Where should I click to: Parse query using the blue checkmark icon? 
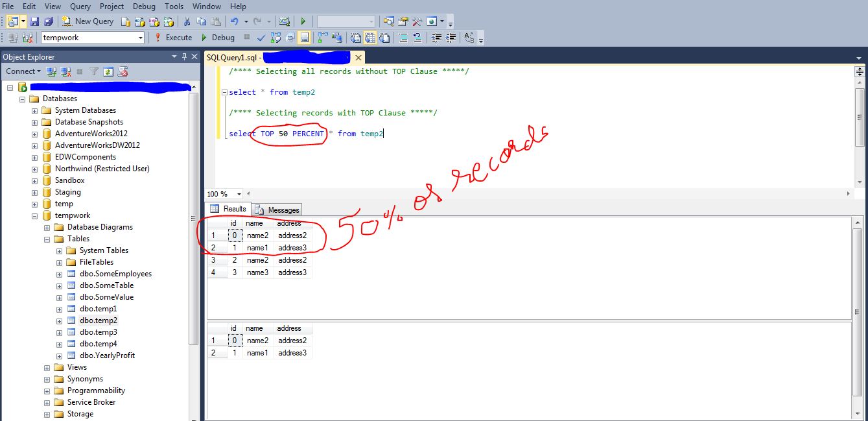[x=261, y=38]
